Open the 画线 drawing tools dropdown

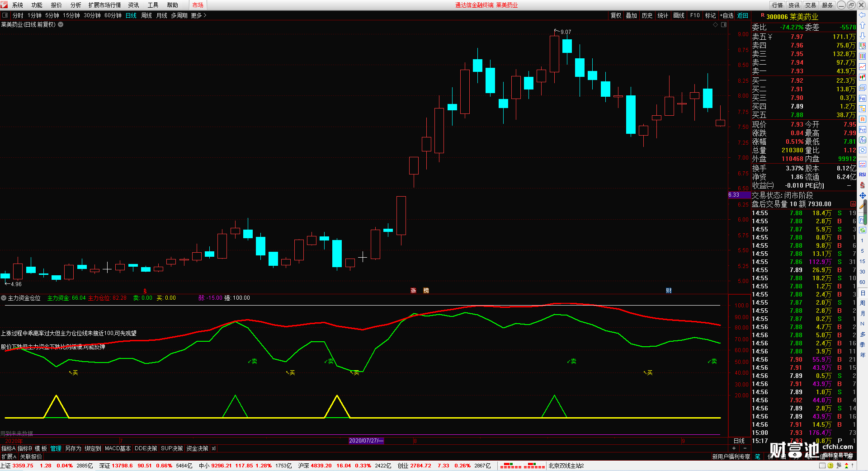point(678,15)
